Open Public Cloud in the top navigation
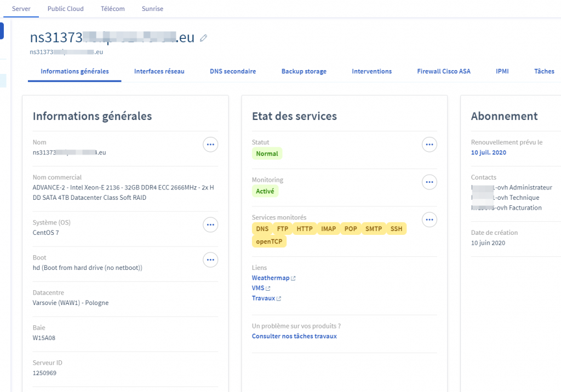Image resolution: width=561 pixels, height=392 pixels. 65,9
